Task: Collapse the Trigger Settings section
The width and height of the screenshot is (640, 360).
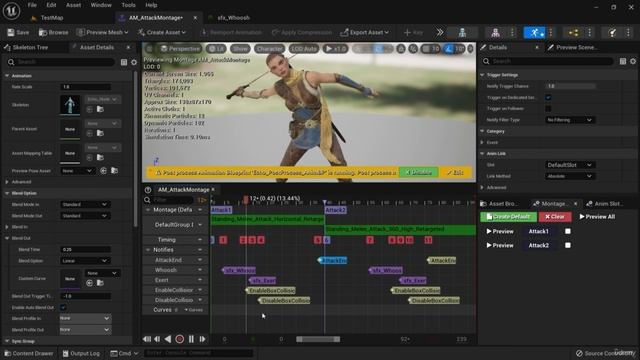Action: click(x=482, y=75)
